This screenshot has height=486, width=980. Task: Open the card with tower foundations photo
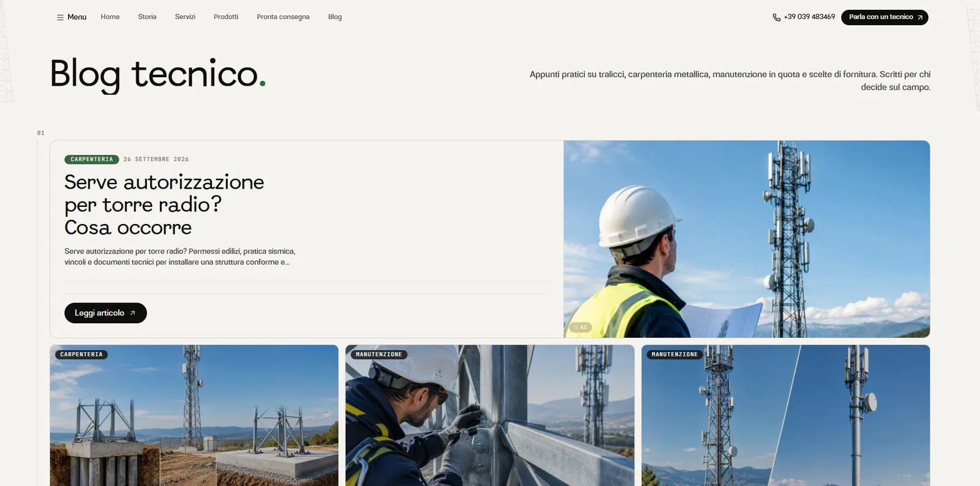(194, 415)
